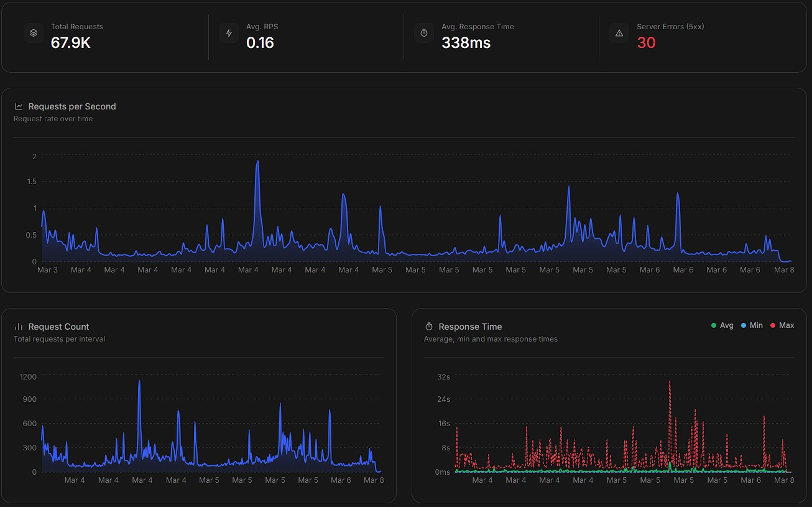The image size is (812, 507).
Task: Click the Mar 6 label on Request Count axis
Action: point(341,480)
